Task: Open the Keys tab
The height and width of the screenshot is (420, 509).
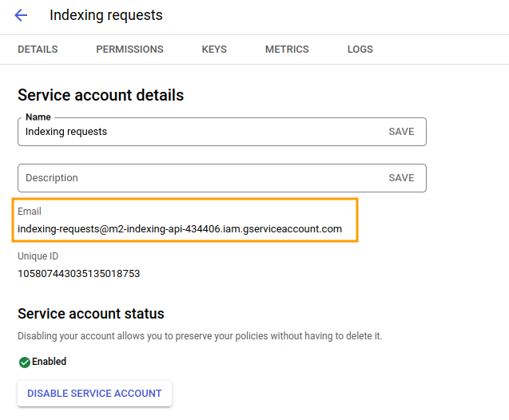Action: click(214, 50)
